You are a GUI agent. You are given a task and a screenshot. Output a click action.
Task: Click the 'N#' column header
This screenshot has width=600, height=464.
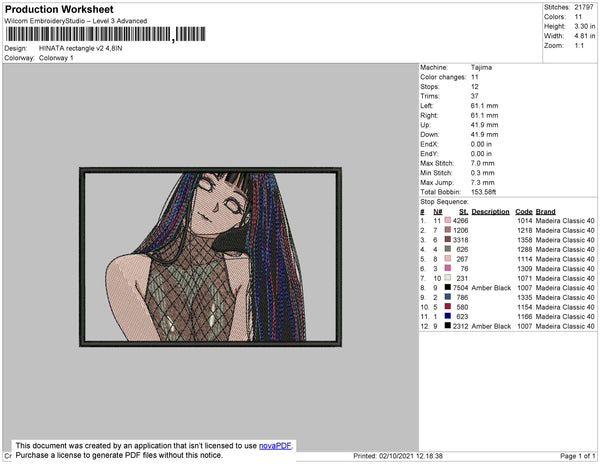point(437,212)
